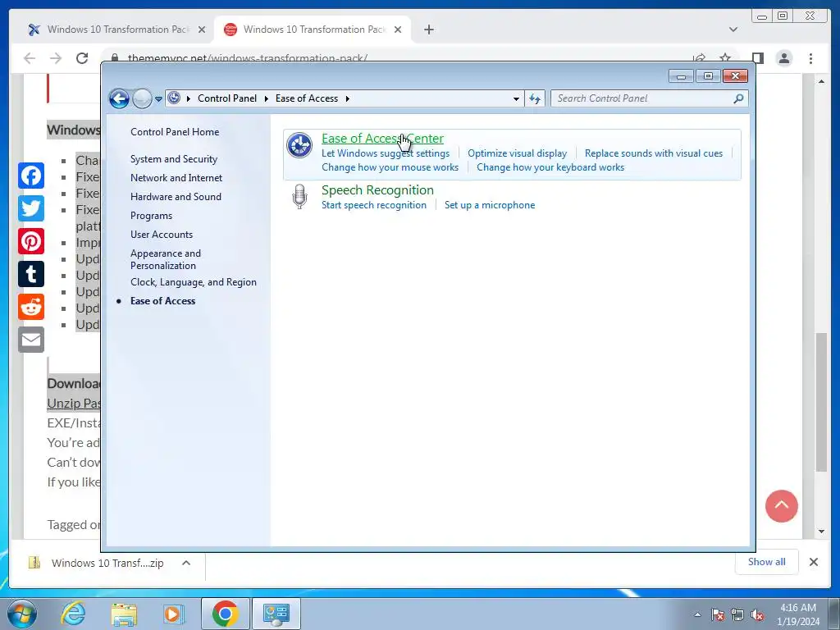Select Ease of Access in sidebar
Image resolution: width=840 pixels, height=630 pixels.
pyautogui.click(x=163, y=301)
